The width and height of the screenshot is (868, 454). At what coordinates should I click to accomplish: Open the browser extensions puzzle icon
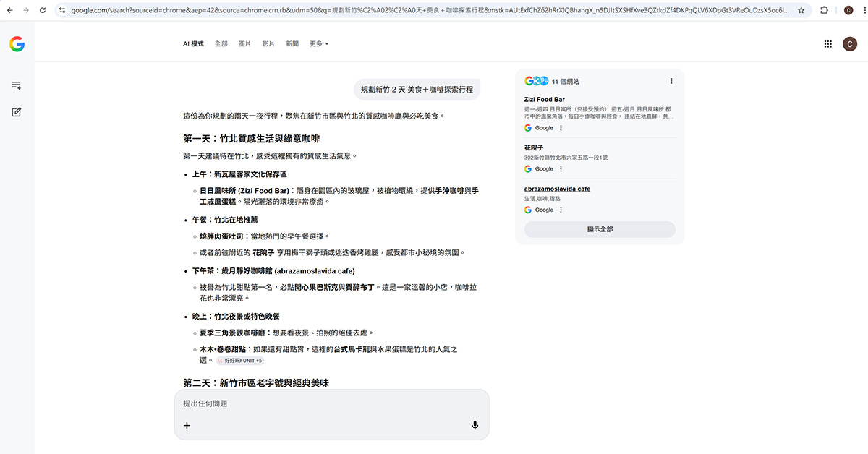(824, 10)
